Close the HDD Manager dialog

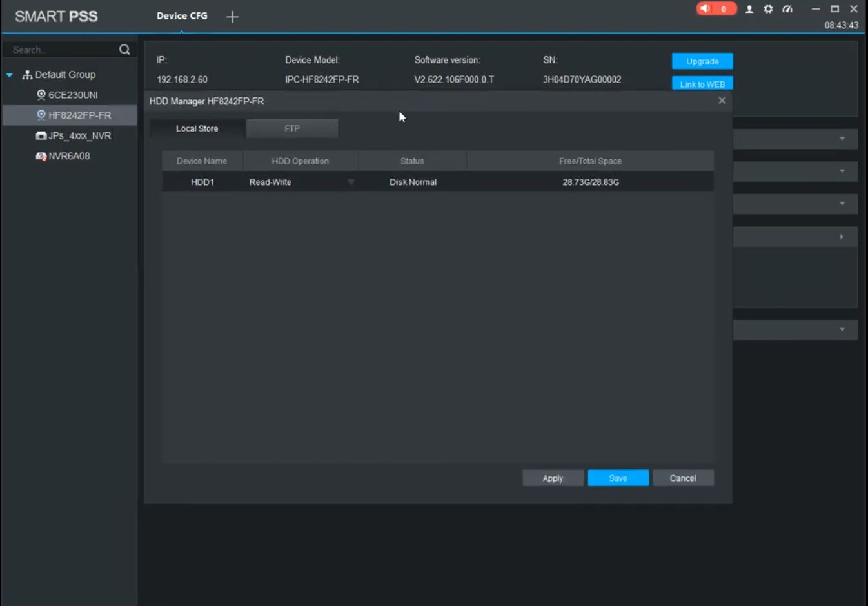pos(722,101)
